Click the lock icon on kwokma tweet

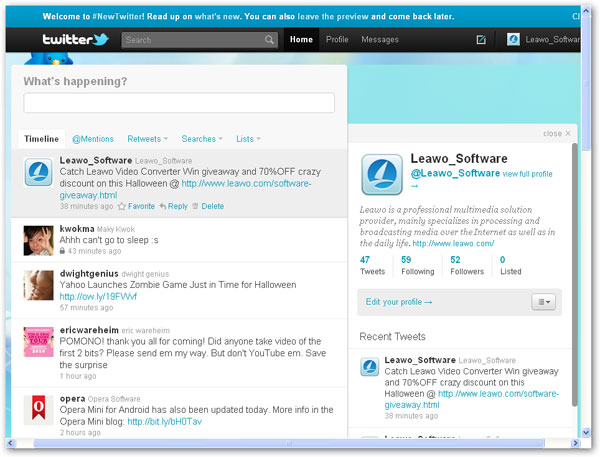(62, 251)
